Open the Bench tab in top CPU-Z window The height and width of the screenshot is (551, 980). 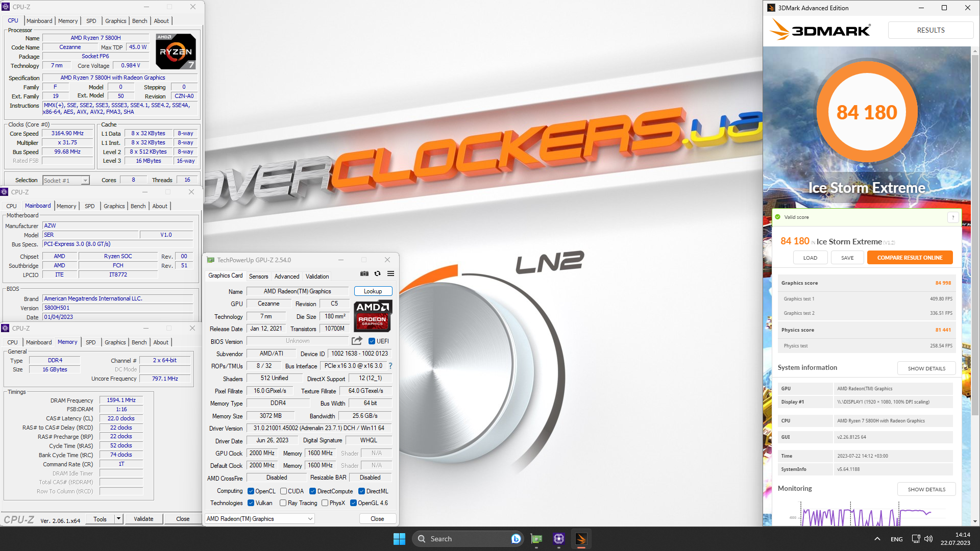coord(139,21)
